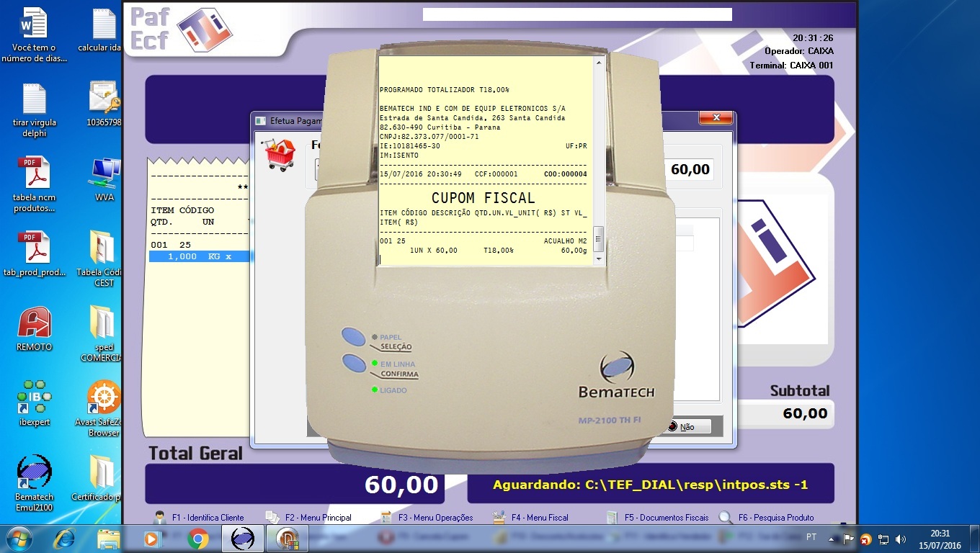Show hidden system tray icons
Screen dimensions: 980x553
tap(831, 539)
